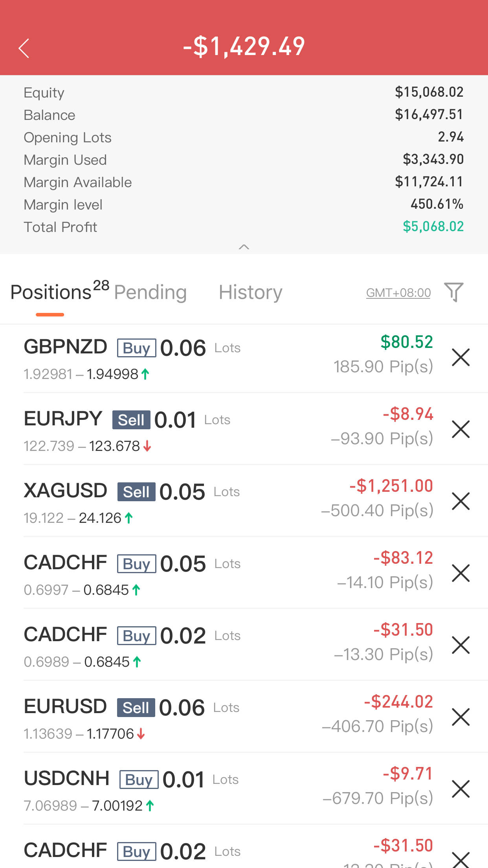Screen dimensions: 488x868
Task: Close the GBPNZD Buy 0.06 position
Action: click(460, 357)
